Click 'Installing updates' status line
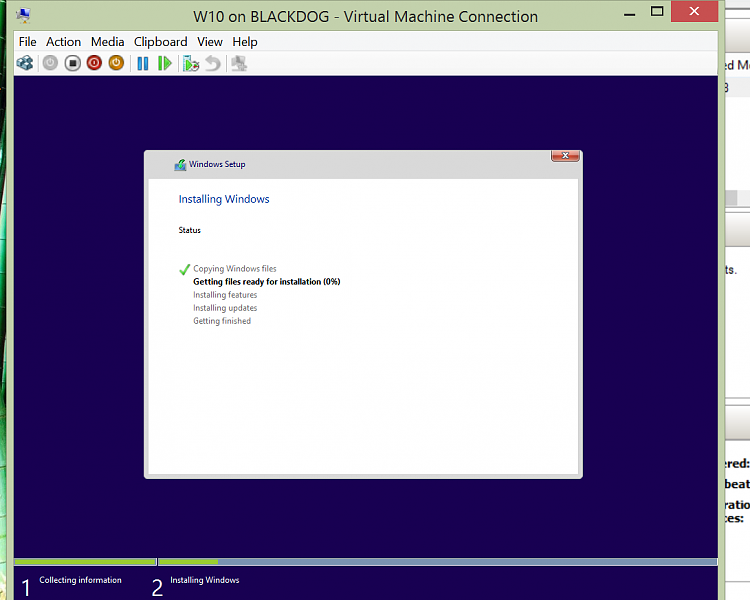750x600 pixels. (x=225, y=308)
